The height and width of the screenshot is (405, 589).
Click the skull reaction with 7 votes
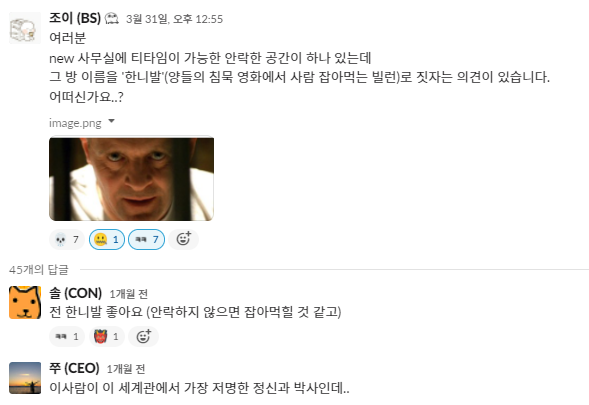coord(67,239)
